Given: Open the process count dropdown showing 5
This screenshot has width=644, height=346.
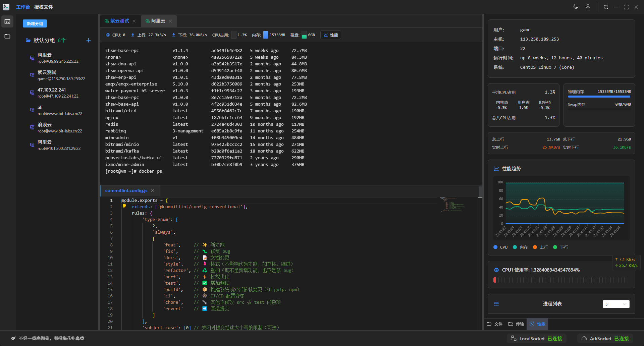Looking at the screenshot, I should (x=616, y=304).
